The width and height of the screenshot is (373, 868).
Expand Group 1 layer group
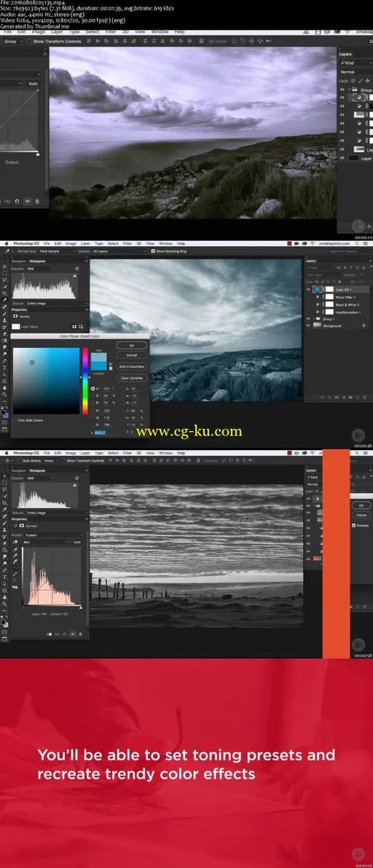tap(314, 319)
